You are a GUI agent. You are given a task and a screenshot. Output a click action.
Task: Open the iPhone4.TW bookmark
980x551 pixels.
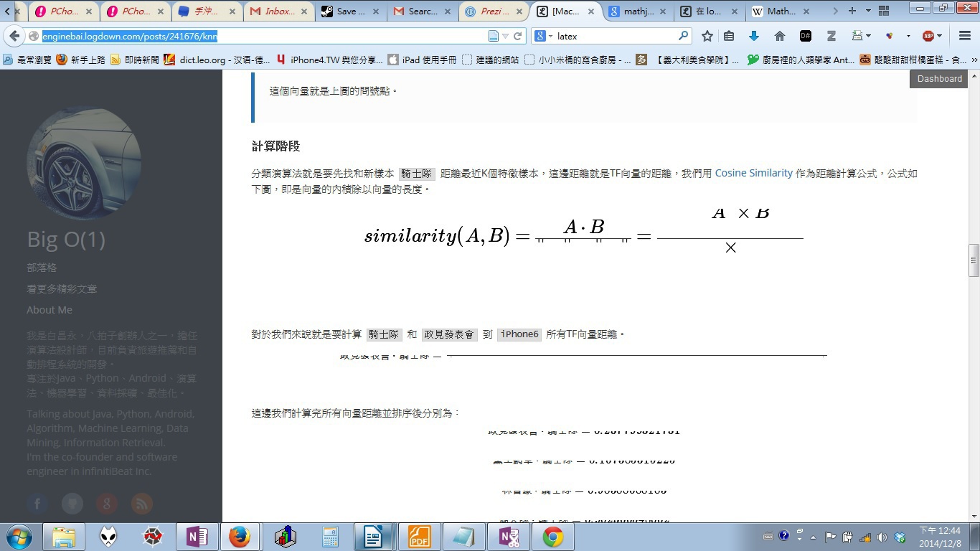point(329,60)
